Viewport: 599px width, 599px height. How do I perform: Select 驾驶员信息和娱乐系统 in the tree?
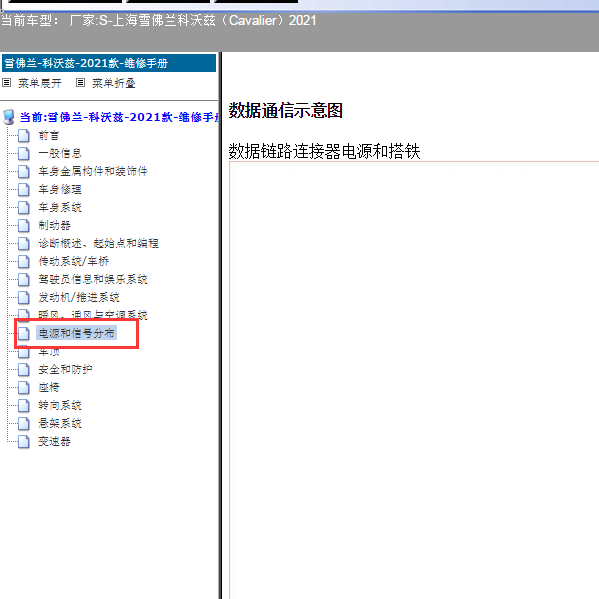(93, 279)
